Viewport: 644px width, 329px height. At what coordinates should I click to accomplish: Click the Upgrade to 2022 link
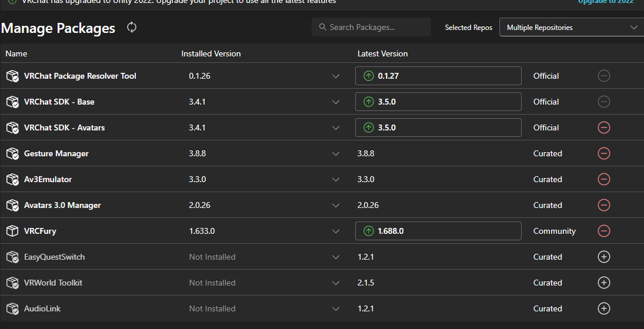[605, 2]
